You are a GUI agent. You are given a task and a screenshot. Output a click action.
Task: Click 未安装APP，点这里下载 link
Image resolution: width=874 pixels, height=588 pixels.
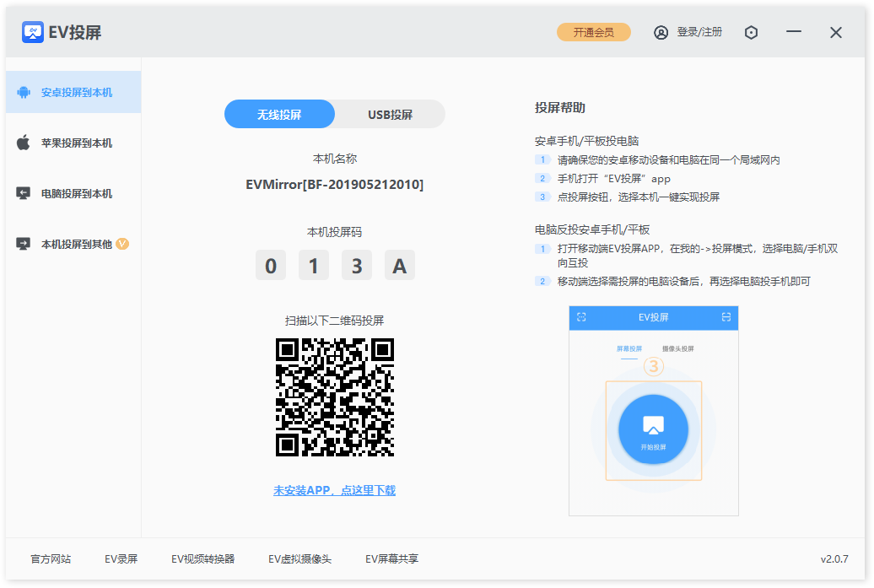[334, 490]
